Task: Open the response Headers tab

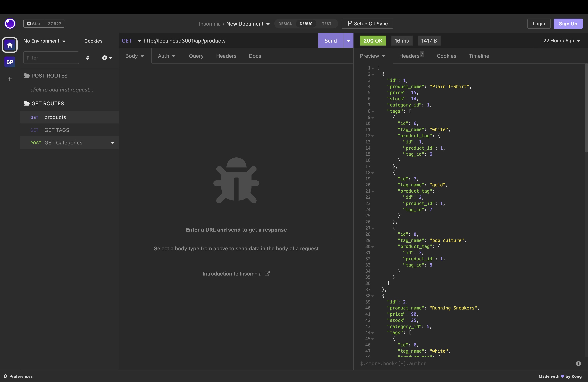Action: [412, 56]
